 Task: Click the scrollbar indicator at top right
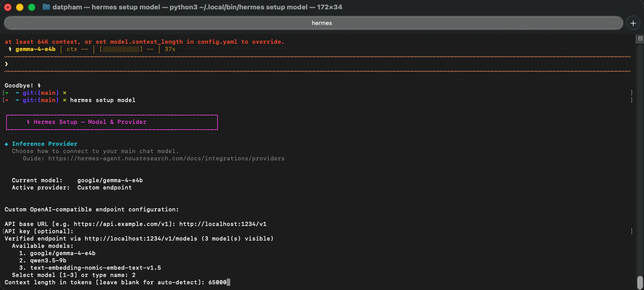pos(640,39)
